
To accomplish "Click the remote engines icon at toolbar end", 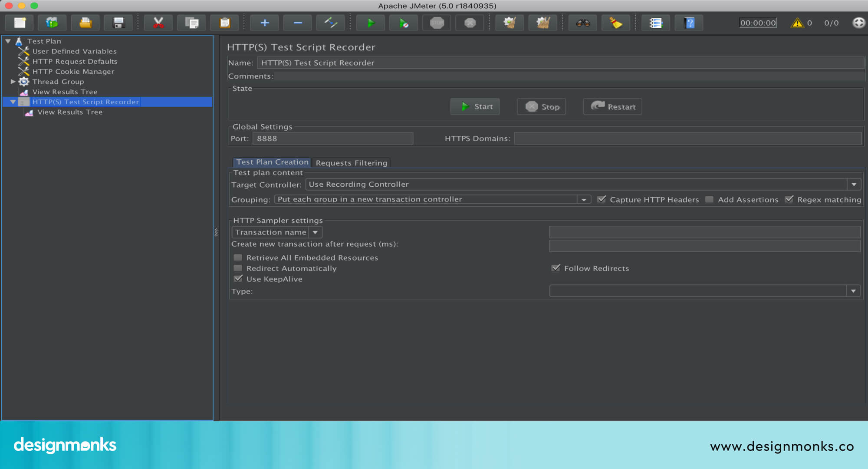I will [x=858, y=23].
